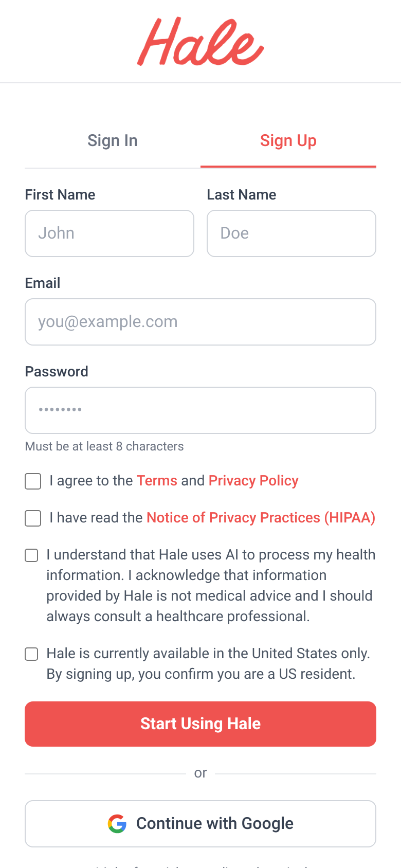
Task: Choose Continue with Google
Action: (x=200, y=824)
